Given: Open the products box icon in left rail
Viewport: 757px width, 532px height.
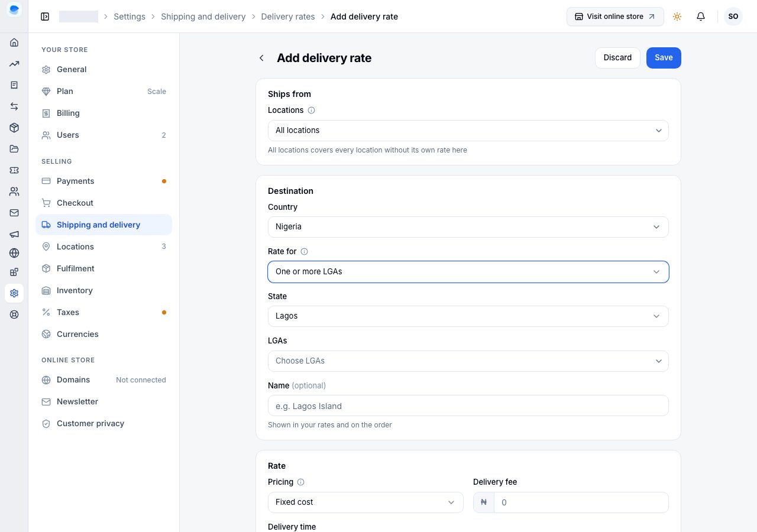Looking at the screenshot, I should coord(14,128).
